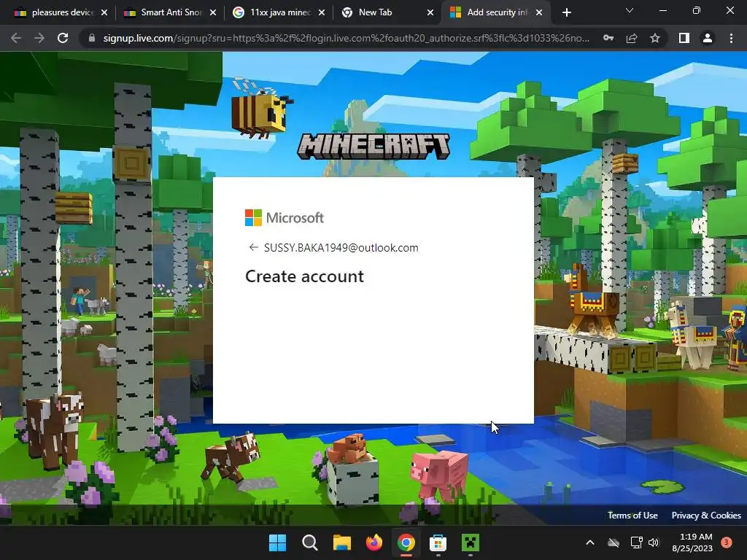Open the saved passwords key icon
The width and height of the screenshot is (747, 560).
(608, 38)
